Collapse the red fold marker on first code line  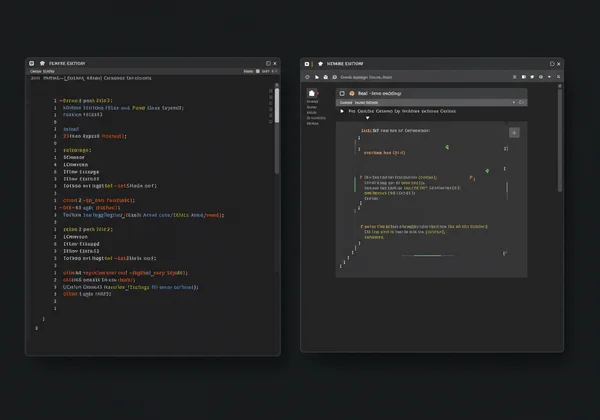pos(60,101)
